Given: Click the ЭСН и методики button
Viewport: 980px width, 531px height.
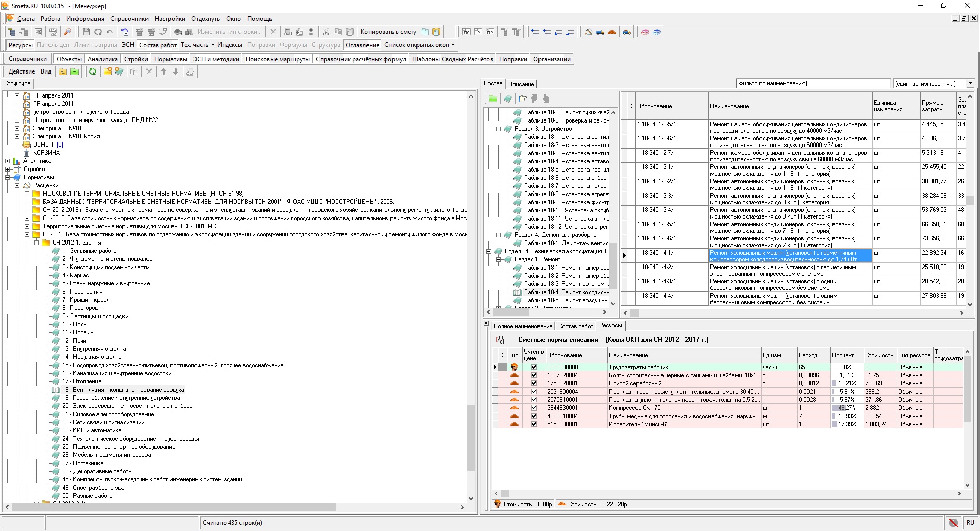Looking at the screenshot, I should [216, 59].
